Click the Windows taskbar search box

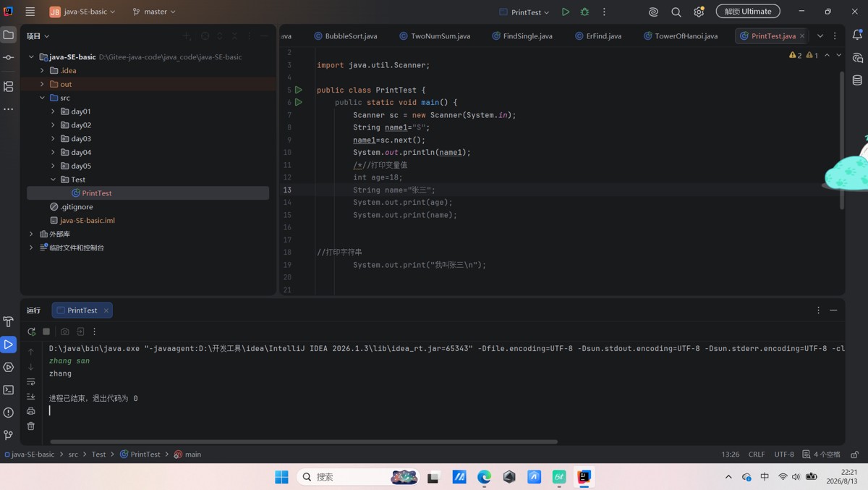pos(359,476)
